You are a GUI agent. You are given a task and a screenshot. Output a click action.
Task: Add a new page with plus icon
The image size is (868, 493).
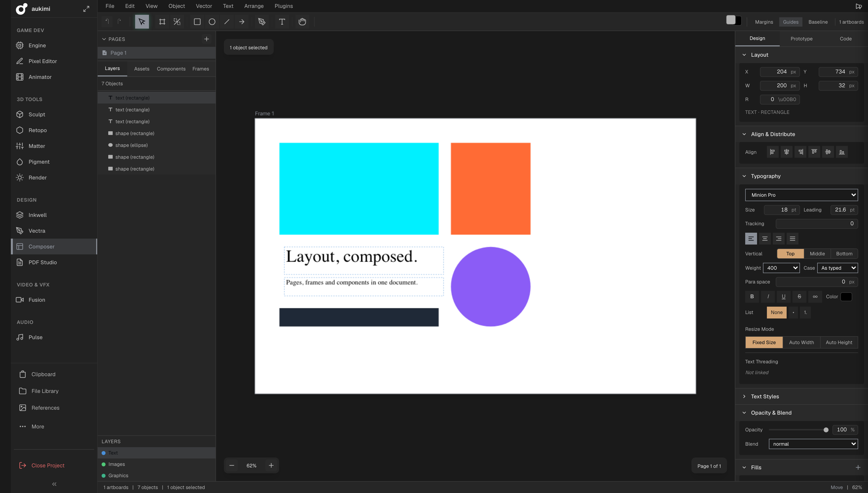207,39
